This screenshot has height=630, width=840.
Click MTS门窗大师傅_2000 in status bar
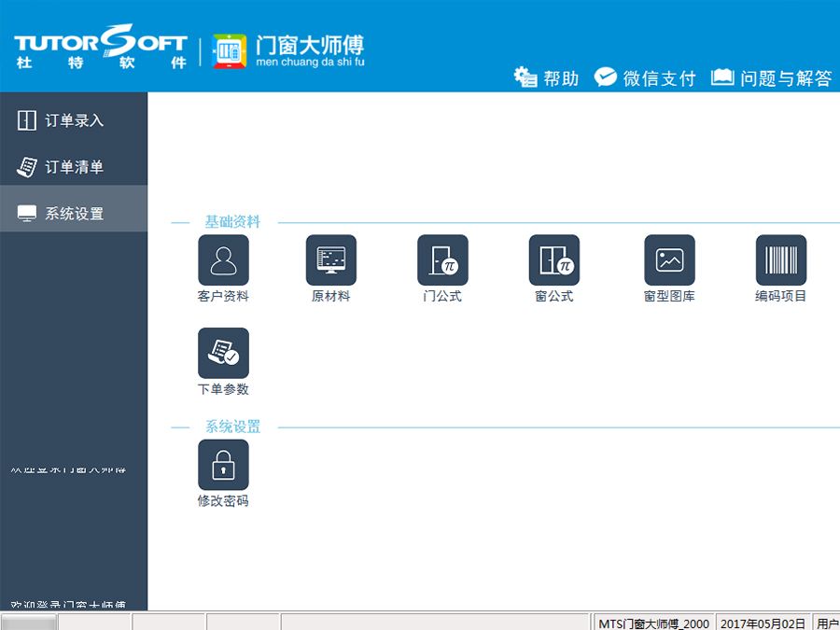click(x=653, y=623)
